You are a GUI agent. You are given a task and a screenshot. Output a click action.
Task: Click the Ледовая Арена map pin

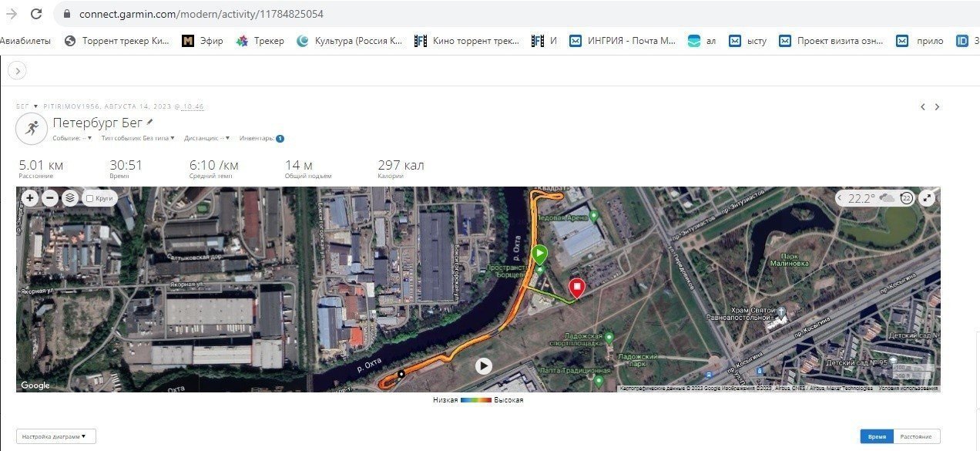[x=593, y=216]
